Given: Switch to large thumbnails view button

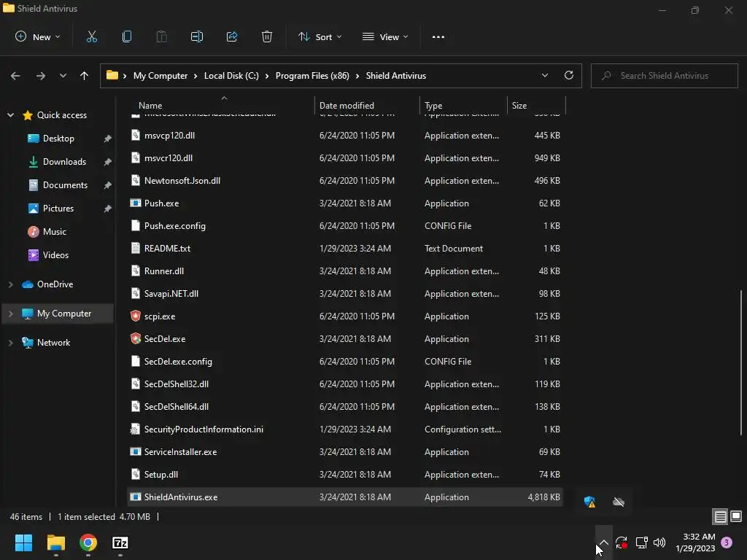Looking at the screenshot, I should click(736, 517).
